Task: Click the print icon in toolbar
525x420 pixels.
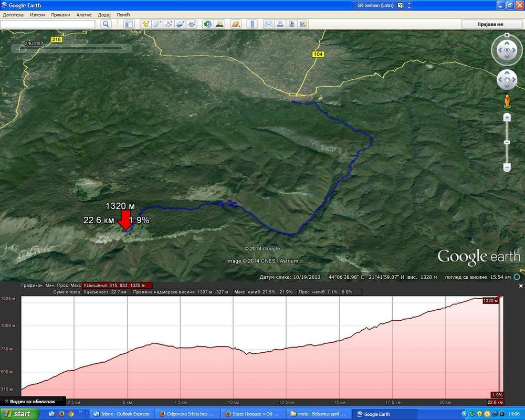Action: coord(280,24)
